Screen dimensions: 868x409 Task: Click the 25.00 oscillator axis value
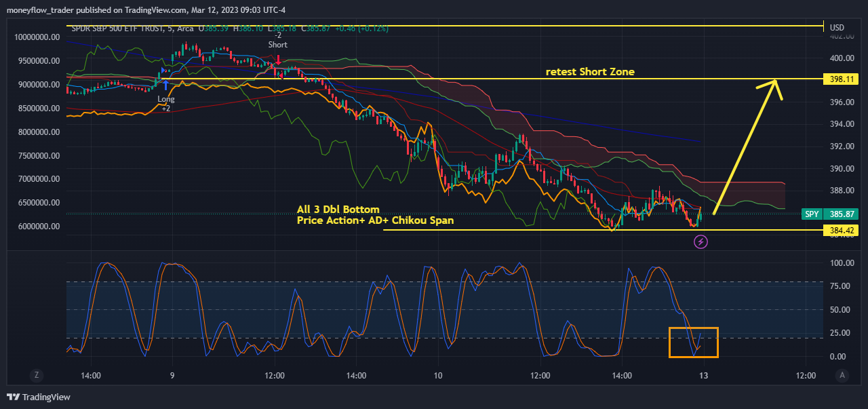840,333
